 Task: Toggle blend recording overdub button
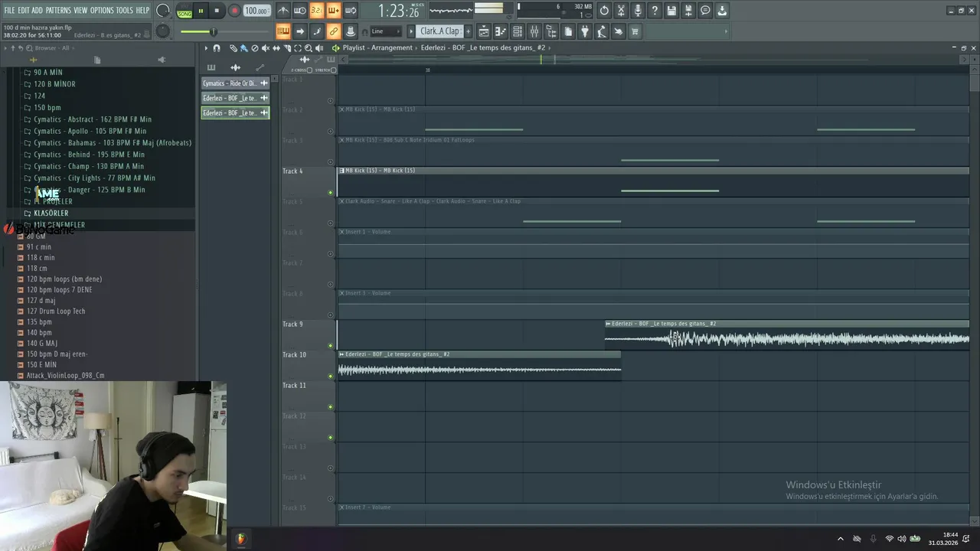pos(334,11)
